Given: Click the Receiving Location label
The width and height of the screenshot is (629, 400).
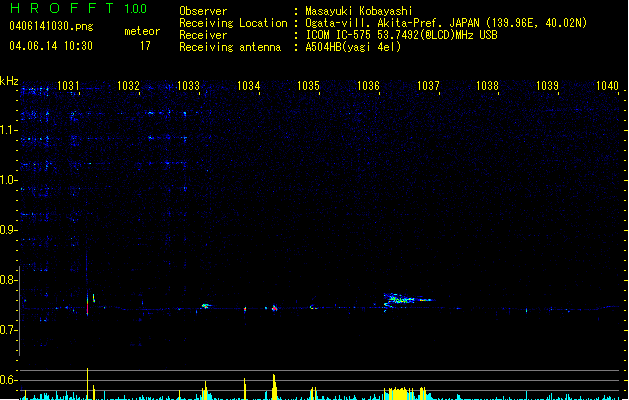Looking at the screenshot, I should (233, 23).
